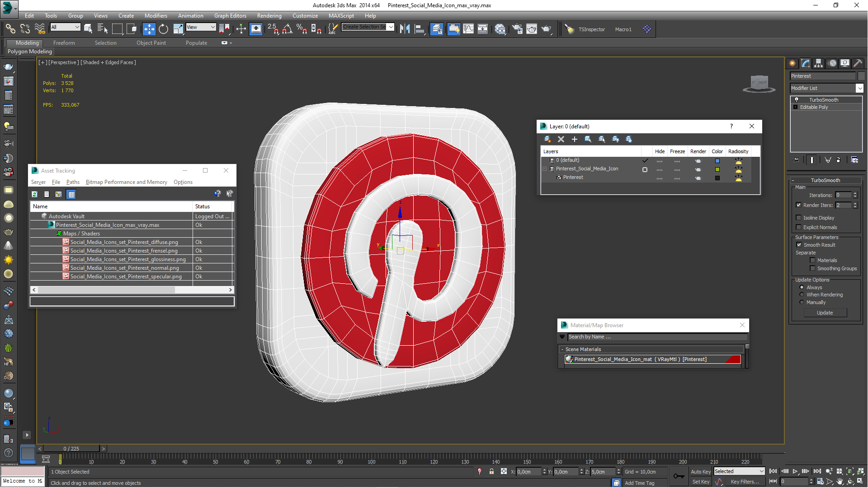
Task: Select the Select and Link tool
Action: [x=10, y=29]
